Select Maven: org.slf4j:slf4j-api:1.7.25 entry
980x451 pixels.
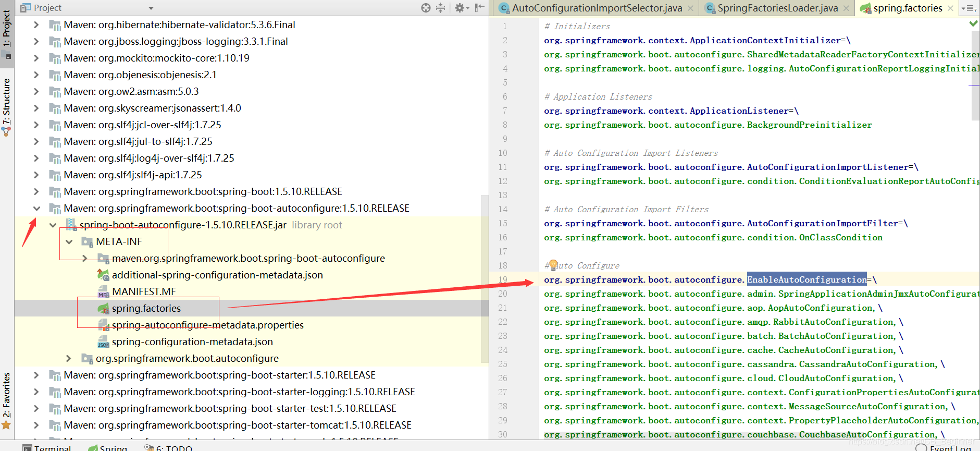(133, 175)
